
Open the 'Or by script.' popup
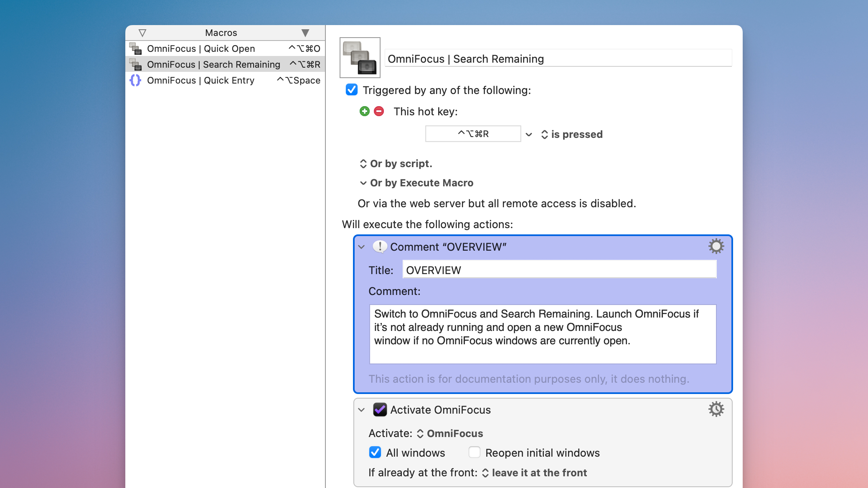pyautogui.click(x=396, y=164)
